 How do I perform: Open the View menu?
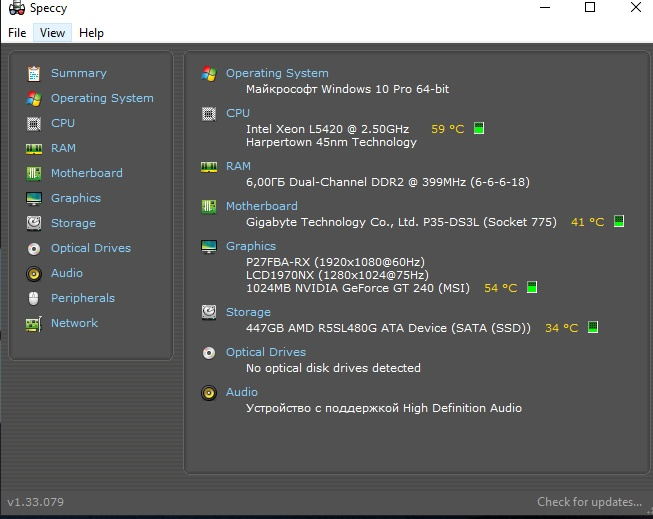(x=52, y=33)
